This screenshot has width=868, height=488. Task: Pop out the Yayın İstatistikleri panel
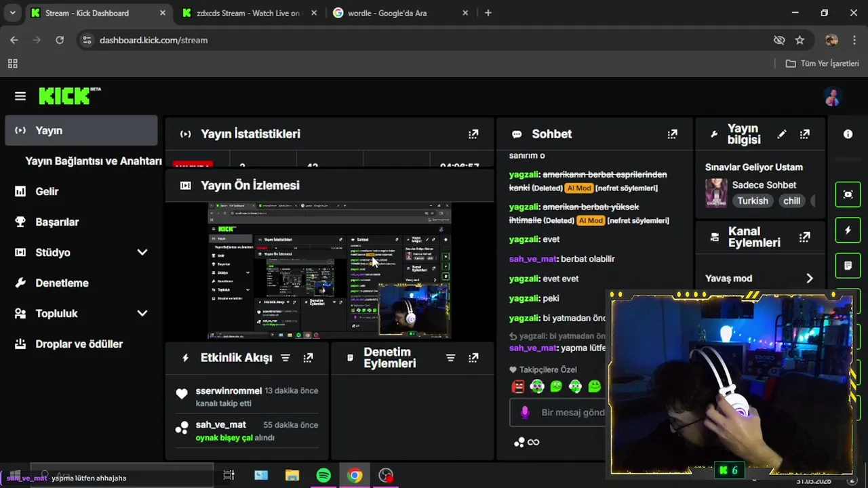[473, 134]
